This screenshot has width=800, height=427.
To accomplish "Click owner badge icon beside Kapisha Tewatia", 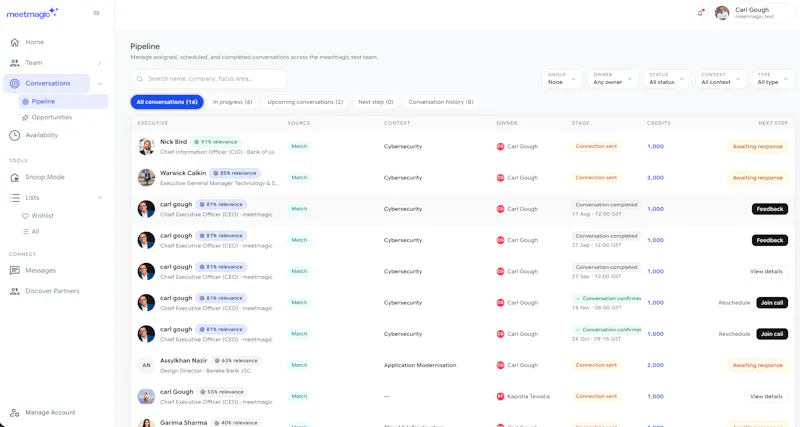I will (x=500, y=396).
